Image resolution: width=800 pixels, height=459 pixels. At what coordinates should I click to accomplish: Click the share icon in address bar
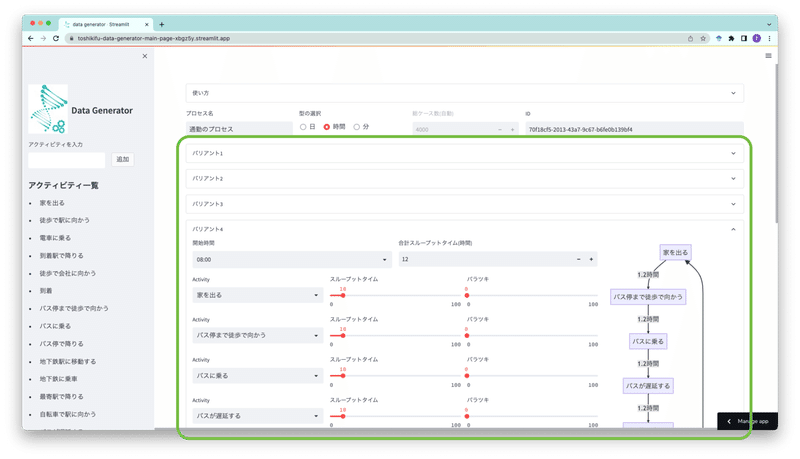(690, 38)
